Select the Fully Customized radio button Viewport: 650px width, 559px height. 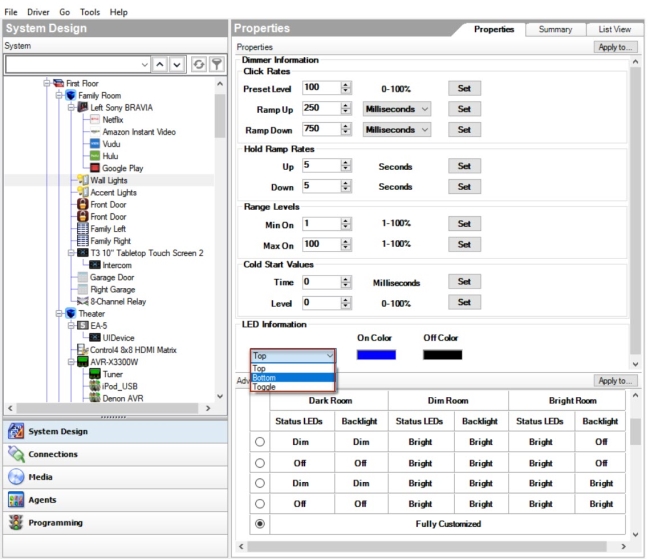tap(260, 524)
